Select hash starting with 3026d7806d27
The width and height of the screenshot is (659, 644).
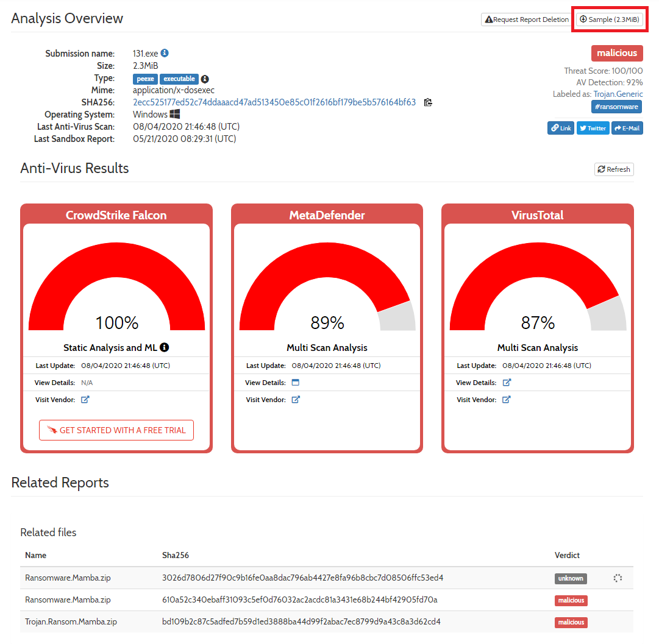[x=302, y=578]
